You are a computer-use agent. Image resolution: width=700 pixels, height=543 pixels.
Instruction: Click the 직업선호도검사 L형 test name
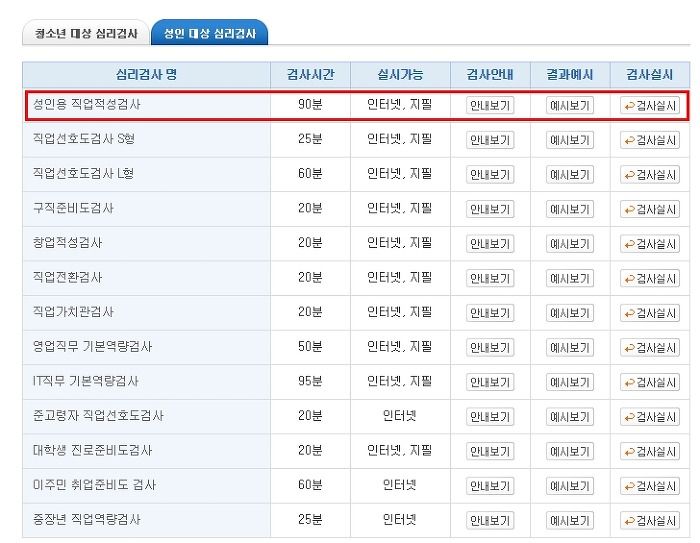(x=83, y=173)
